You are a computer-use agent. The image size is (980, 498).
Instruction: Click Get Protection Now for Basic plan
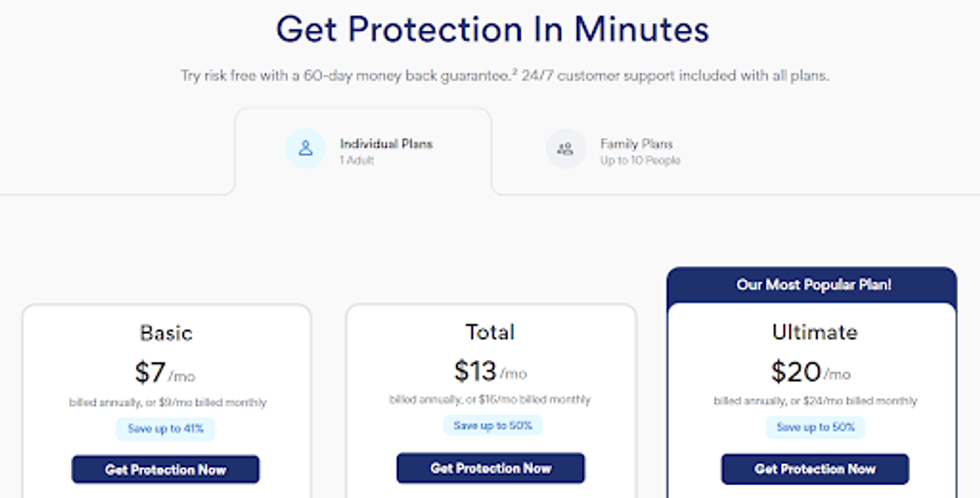165,469
